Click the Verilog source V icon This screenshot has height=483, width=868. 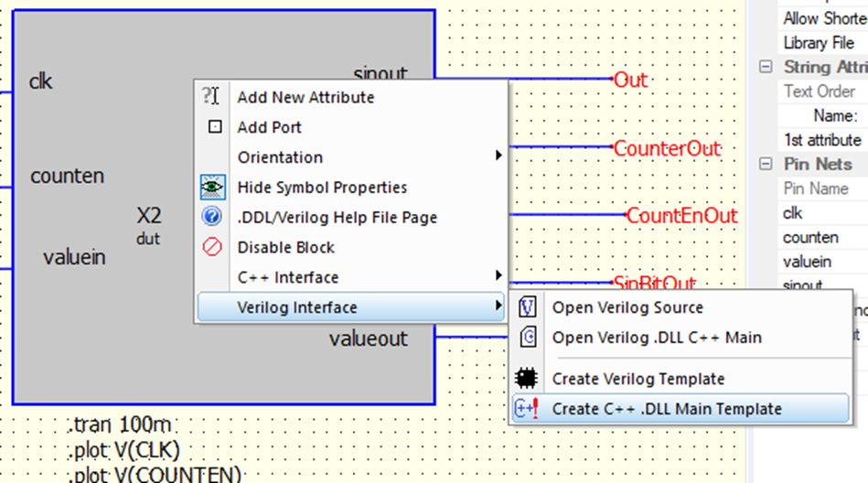527,306
